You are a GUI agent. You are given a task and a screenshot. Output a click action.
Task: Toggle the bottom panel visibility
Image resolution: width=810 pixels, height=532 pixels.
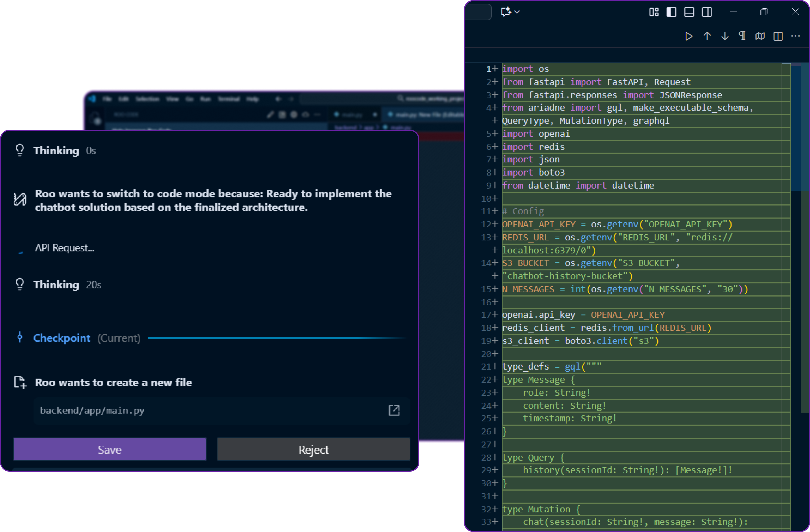pyautogui.click(x=689, y=12)
